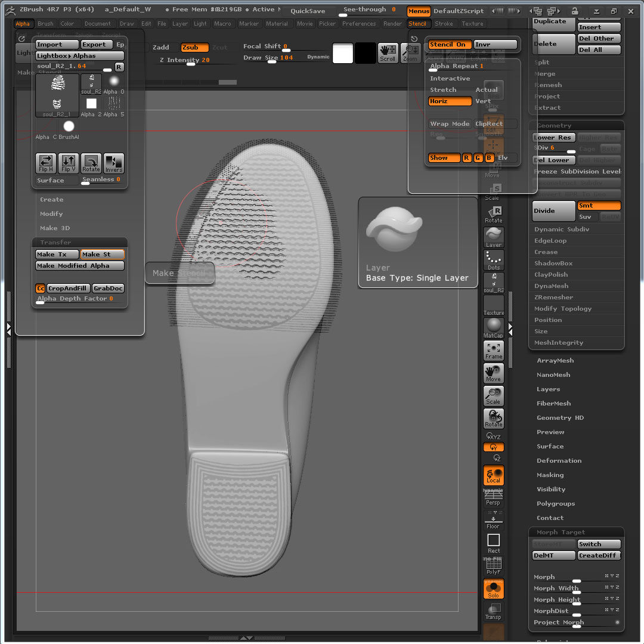The height and width of the screenshot is (644, 644).
Task: Select the Alpha 2 white square thumbnail
Action: pyautogui.click(x=91, y=107)
